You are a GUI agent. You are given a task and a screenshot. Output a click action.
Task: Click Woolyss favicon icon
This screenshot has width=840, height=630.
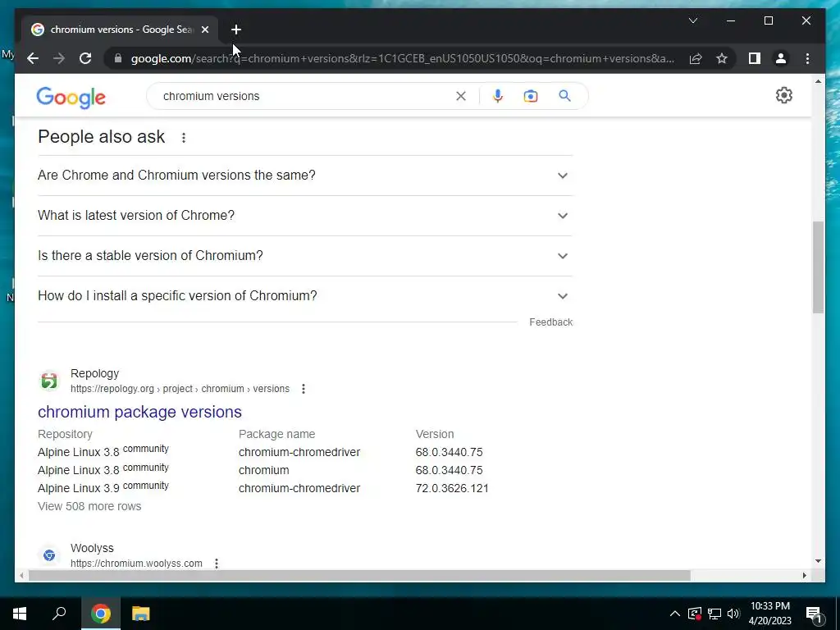point(49,555)
